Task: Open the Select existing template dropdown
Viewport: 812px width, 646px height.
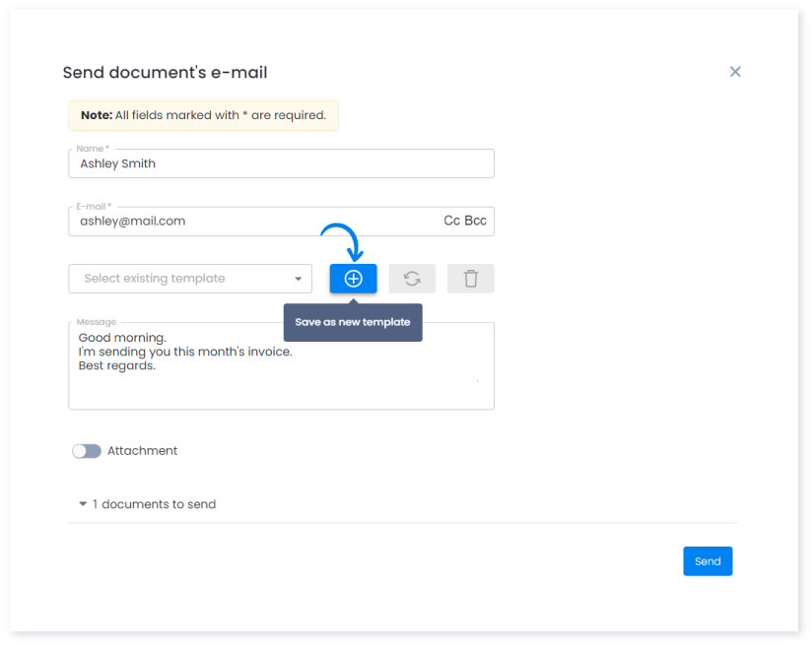Action: (190, 279)
